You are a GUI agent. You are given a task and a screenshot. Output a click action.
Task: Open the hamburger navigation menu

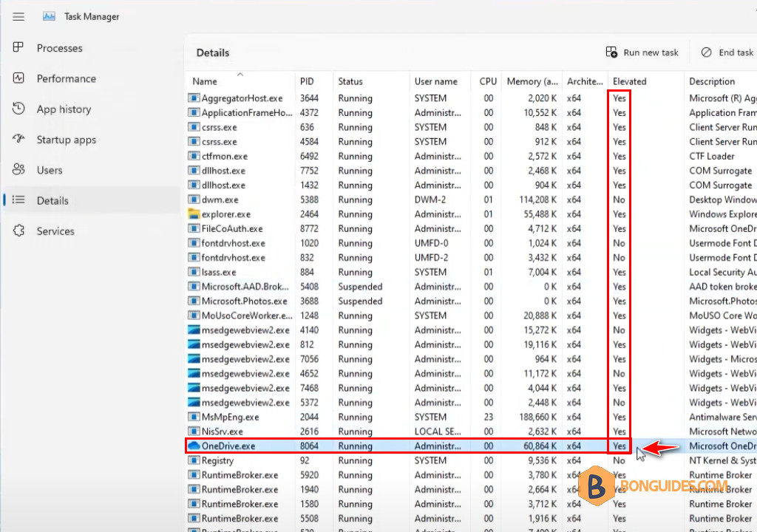pyautogui.click(x=18, y=17)
